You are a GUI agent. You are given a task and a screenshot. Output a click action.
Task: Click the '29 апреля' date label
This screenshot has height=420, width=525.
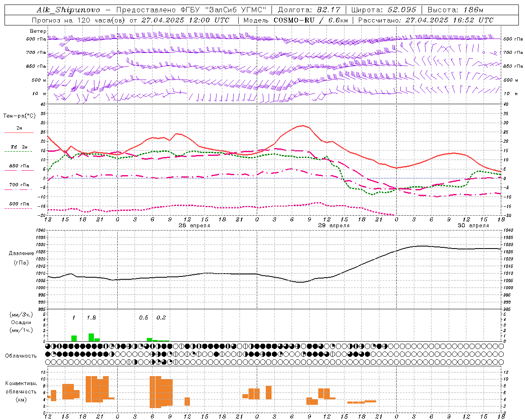click(x=334, y=226)
